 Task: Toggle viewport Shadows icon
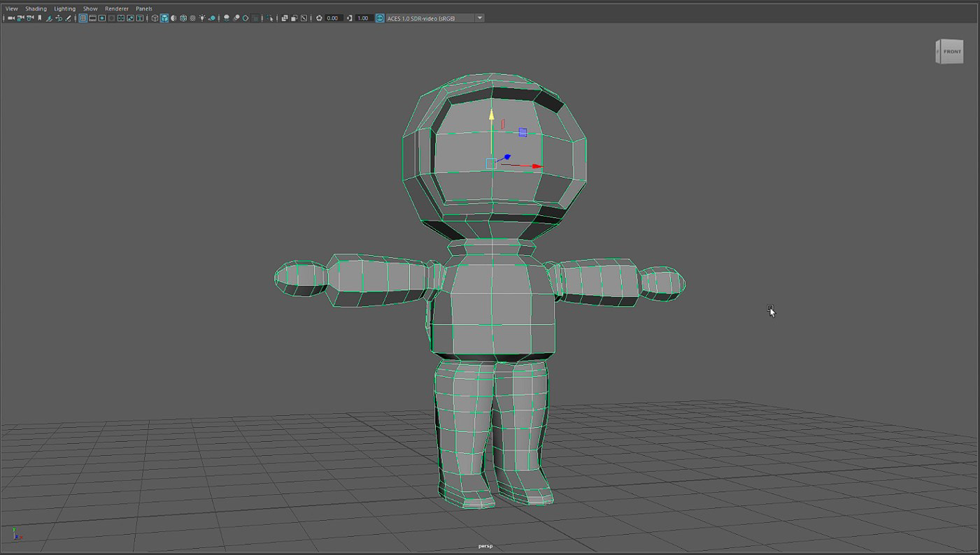(x=211, y=18)
